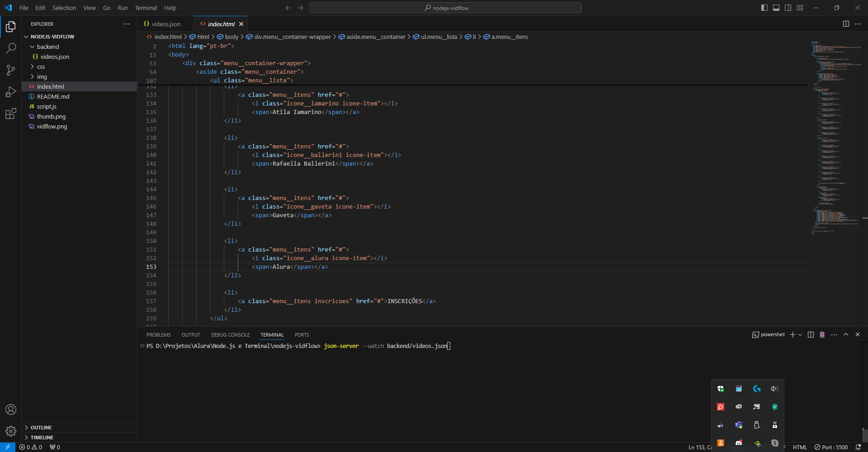Open README.md in Explorer
The image size is (868, 452).
point(80,96)
